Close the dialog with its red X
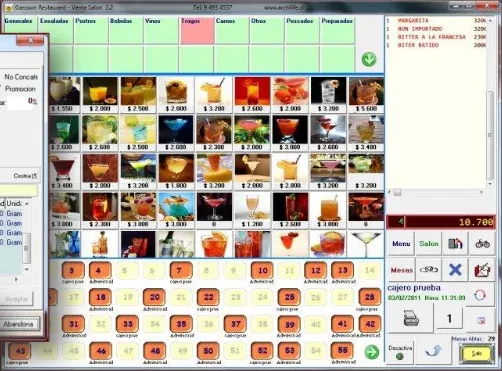This screenshot has height=371, width=502. coord(30,40)
